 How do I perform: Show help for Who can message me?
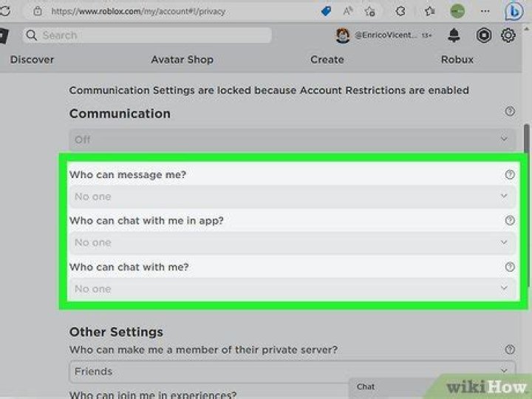pos(509,175)
